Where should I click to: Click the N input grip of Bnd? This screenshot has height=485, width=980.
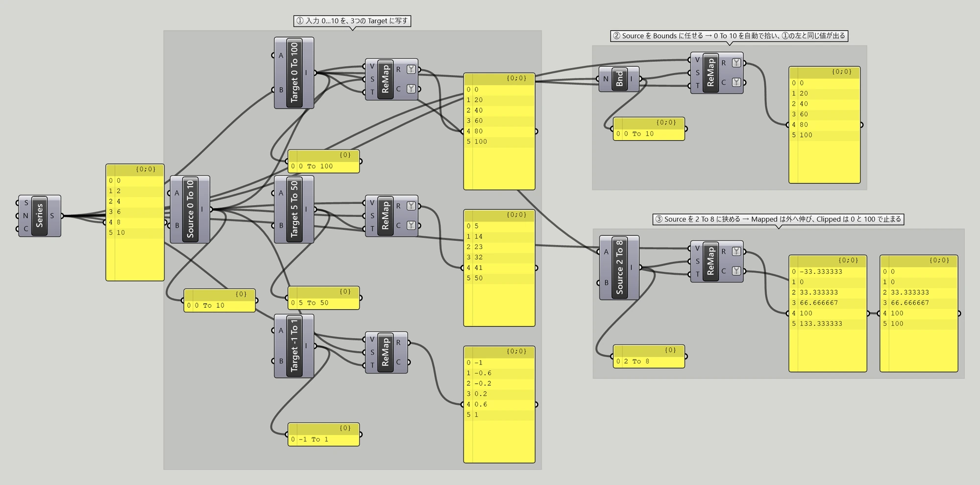pos(599,79)
